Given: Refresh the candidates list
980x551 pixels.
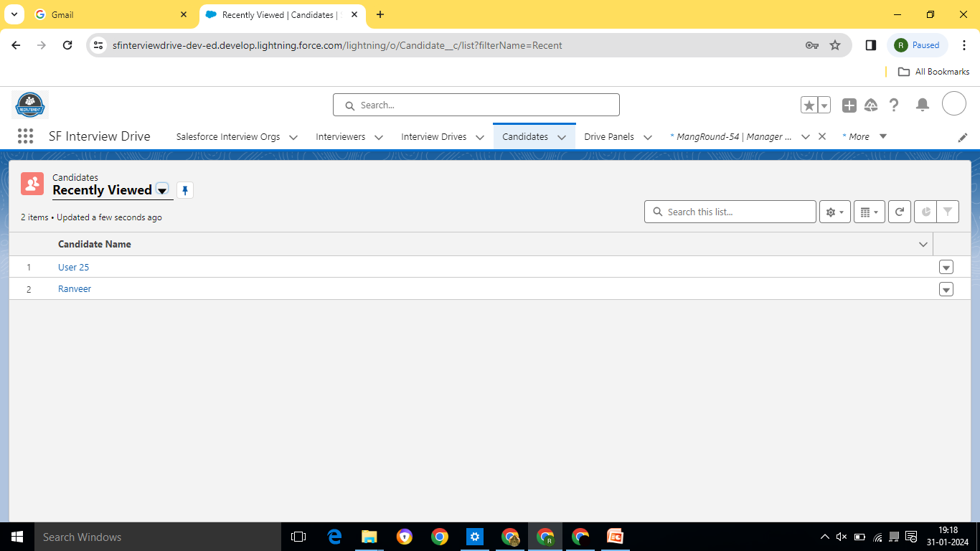Looking at the screenshot, I should (900, 212).
